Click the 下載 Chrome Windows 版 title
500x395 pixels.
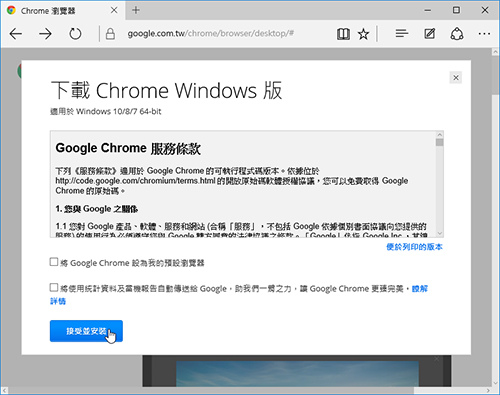[x=166, y=90]
